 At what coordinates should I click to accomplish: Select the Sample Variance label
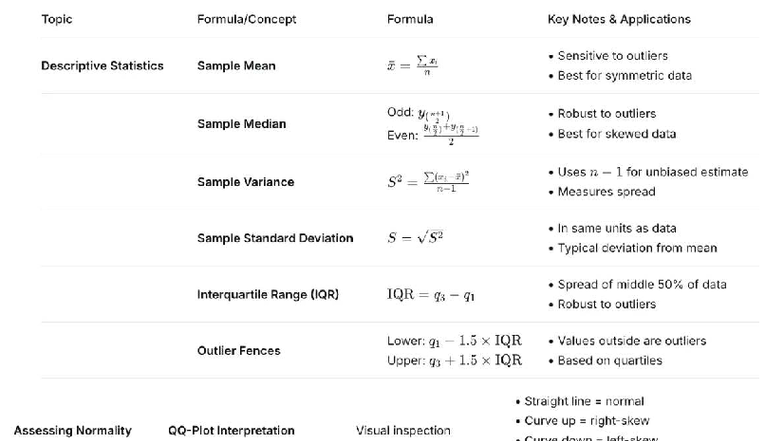(x=245, y=182)
